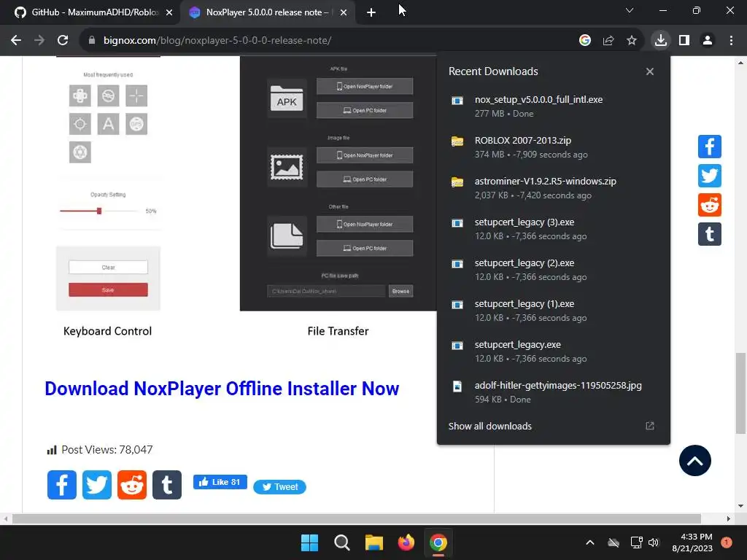Image resolution: width=747 pixels, height=560 pixels.
Task: Close the NoxPlayer release note tab
Action: click(343, 12)
